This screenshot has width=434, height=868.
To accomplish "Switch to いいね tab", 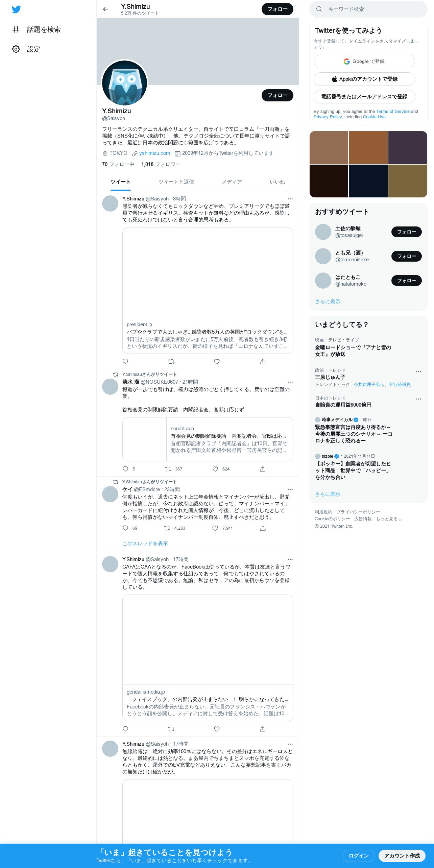I will (x=277, y=182).
